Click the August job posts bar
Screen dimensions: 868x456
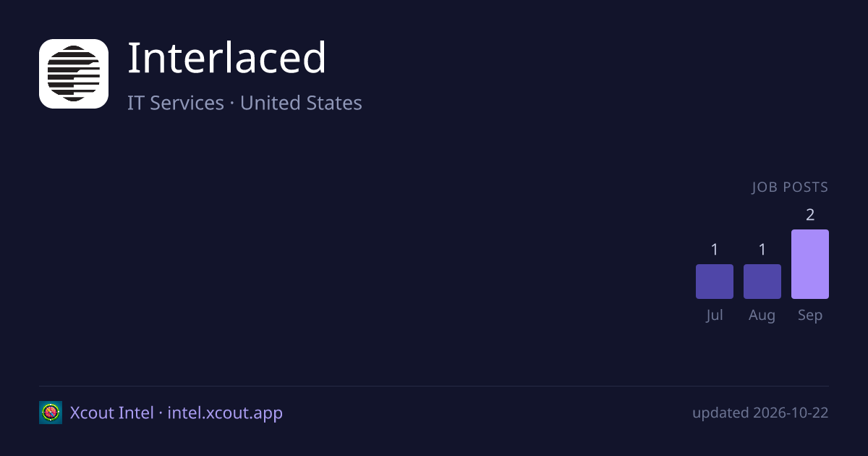pyautogui.click(x=762, y=282)
